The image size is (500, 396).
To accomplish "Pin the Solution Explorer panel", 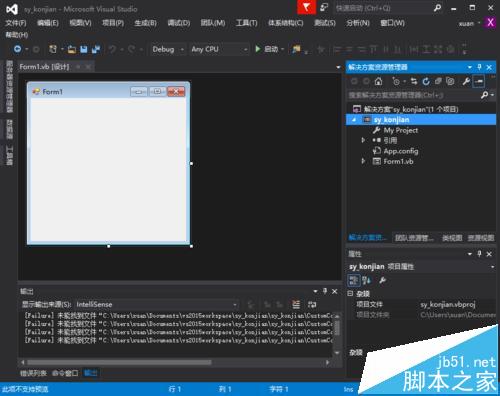I will coord(479,67).
